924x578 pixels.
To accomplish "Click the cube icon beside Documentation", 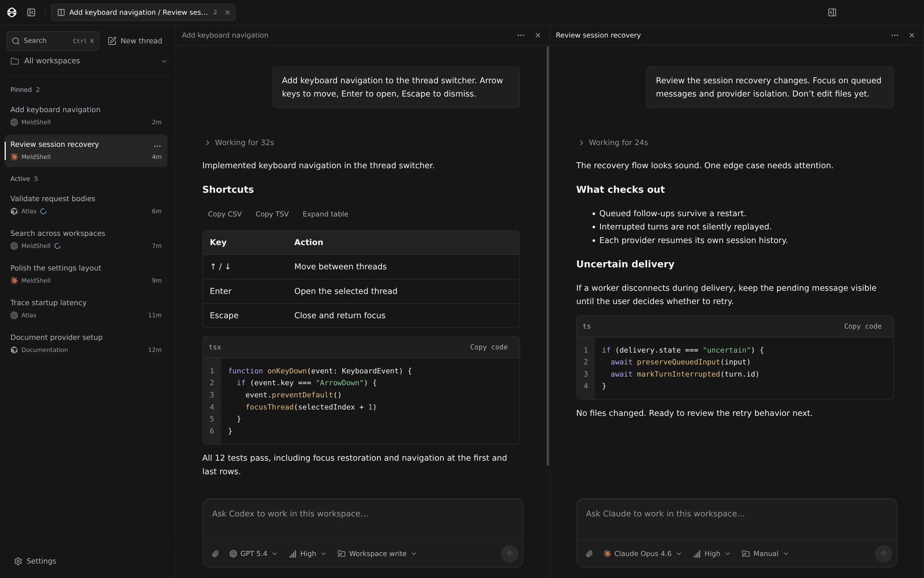I will (x=14, y=350).
